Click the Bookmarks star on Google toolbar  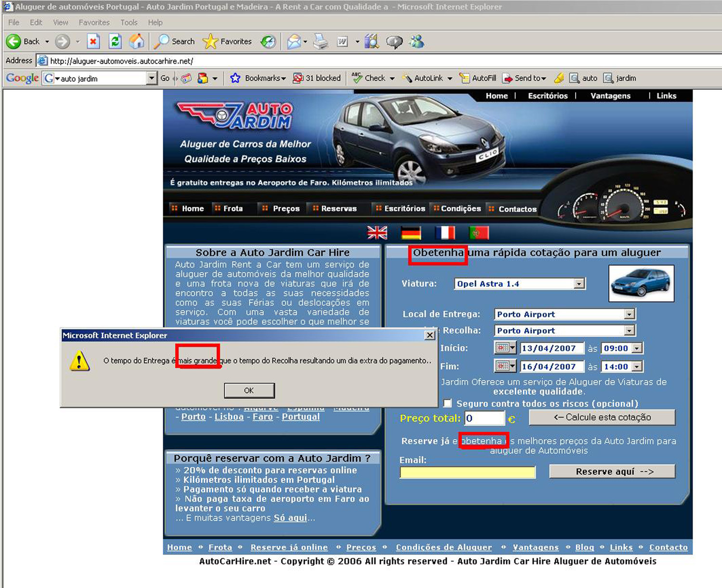click(235, 78)
